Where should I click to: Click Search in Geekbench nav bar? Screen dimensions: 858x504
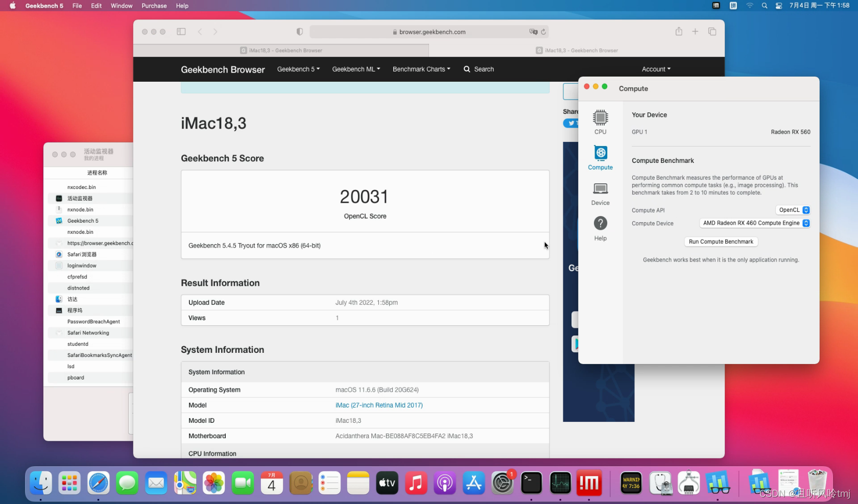[479, 69]
